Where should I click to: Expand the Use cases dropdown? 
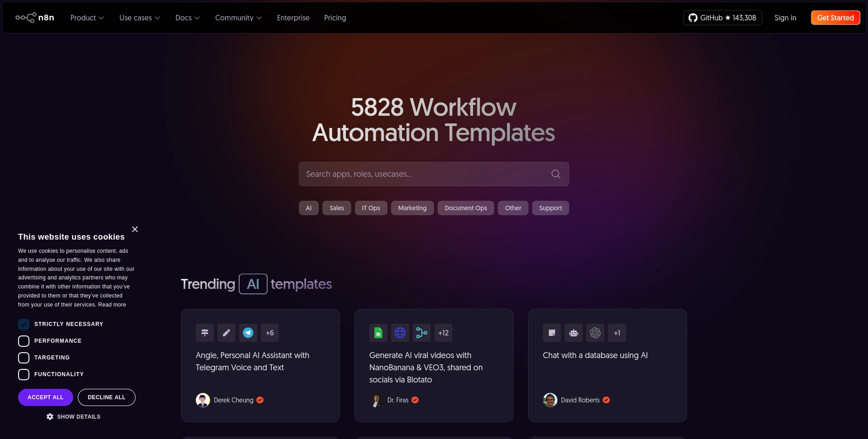coord(139,18)
